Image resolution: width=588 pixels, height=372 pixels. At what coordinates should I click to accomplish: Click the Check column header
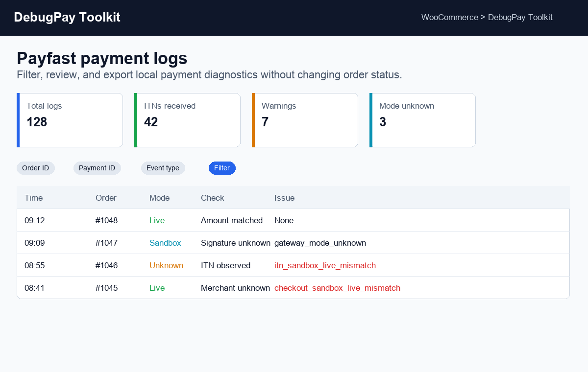213,198
